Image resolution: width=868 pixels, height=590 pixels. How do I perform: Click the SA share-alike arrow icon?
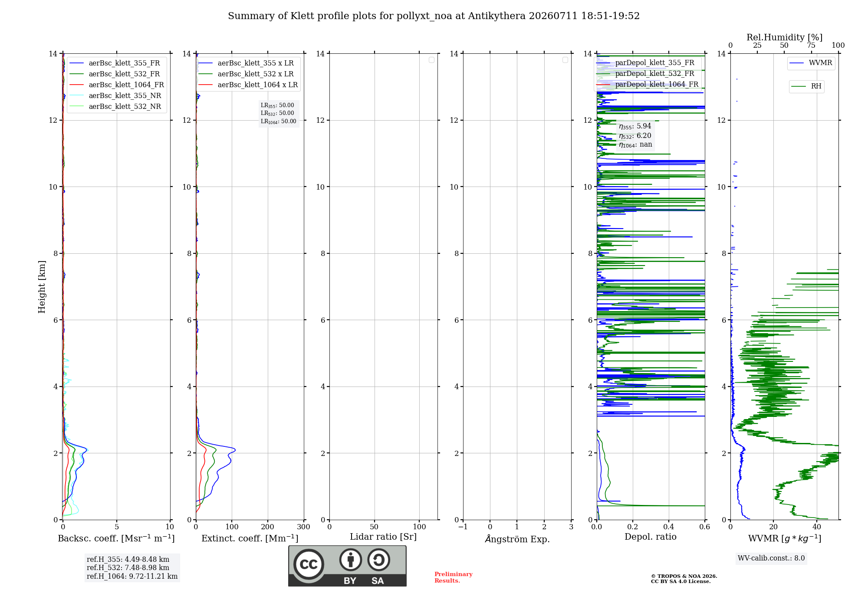(378, 560)
